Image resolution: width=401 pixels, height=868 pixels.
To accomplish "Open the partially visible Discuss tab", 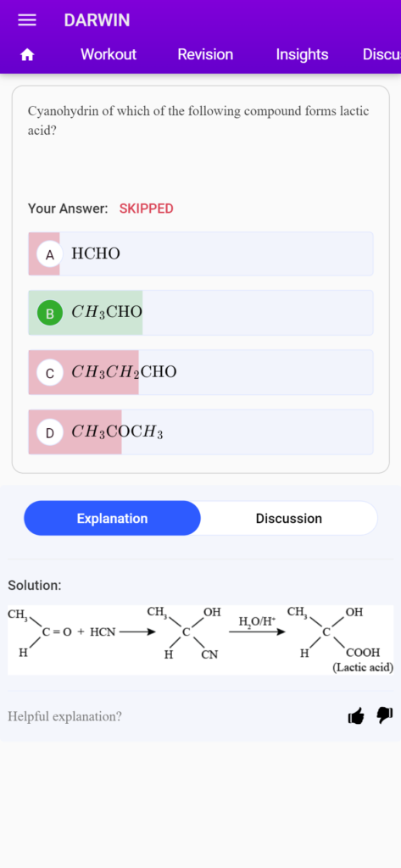I will (382, 54).
